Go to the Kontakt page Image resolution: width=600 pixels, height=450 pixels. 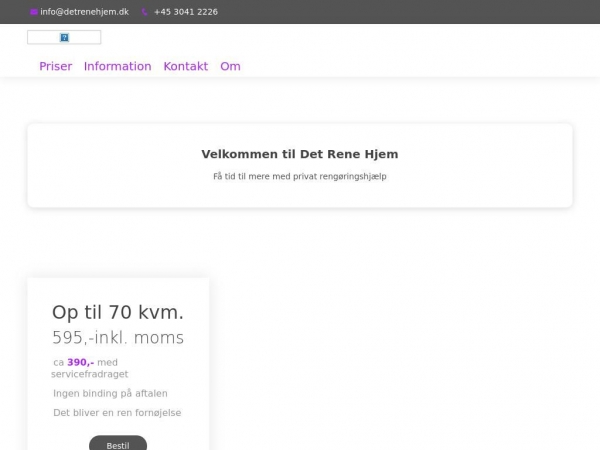tap(186, 66)
